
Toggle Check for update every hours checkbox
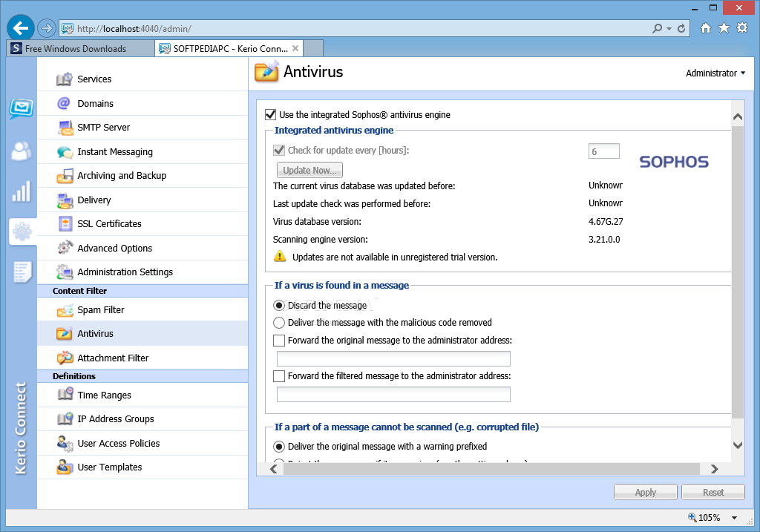point(279,150)
